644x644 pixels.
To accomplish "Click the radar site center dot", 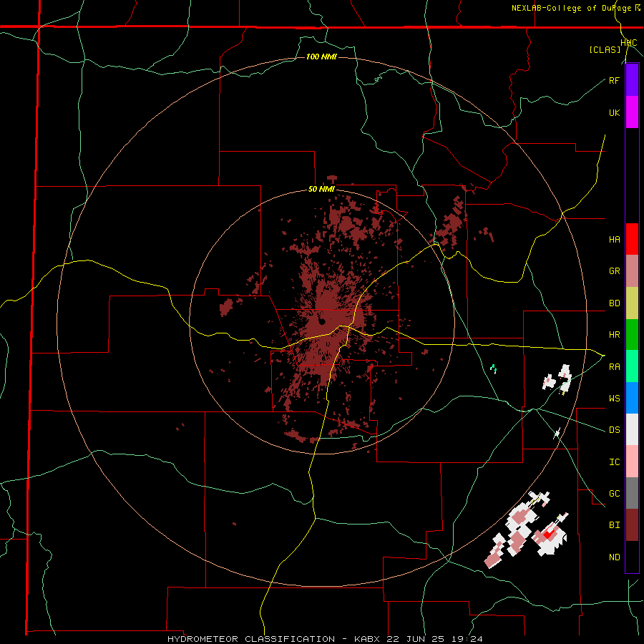I will (x=321, y=321).
